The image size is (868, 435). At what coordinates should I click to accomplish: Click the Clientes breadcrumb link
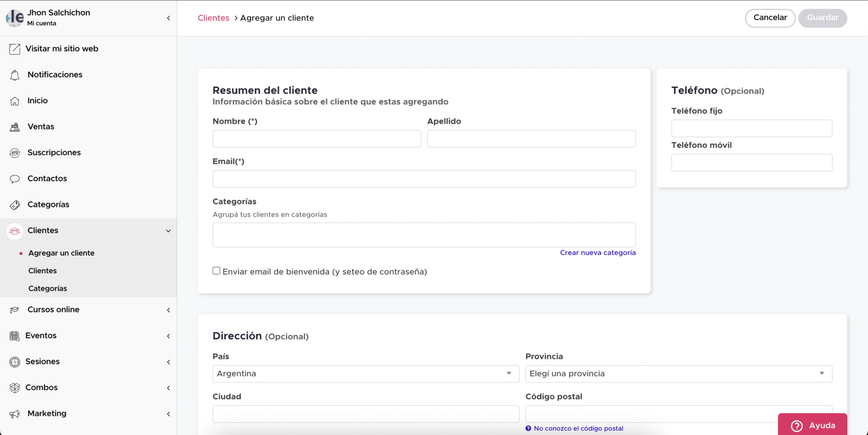(213, 18)
